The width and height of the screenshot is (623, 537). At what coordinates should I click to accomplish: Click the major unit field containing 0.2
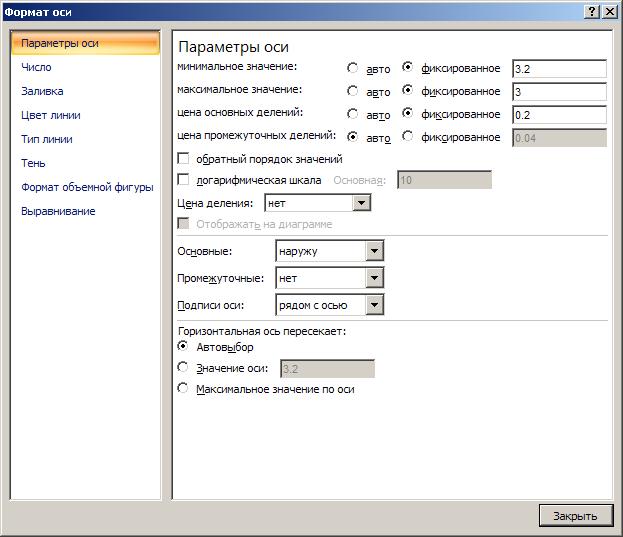(559, 115)
